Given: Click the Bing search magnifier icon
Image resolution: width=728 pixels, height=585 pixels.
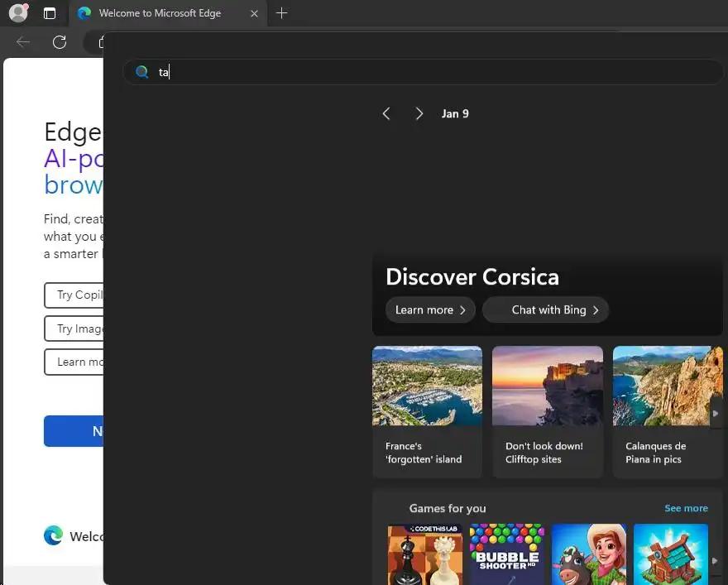Looking at the screenshot, I should point(142,72).
